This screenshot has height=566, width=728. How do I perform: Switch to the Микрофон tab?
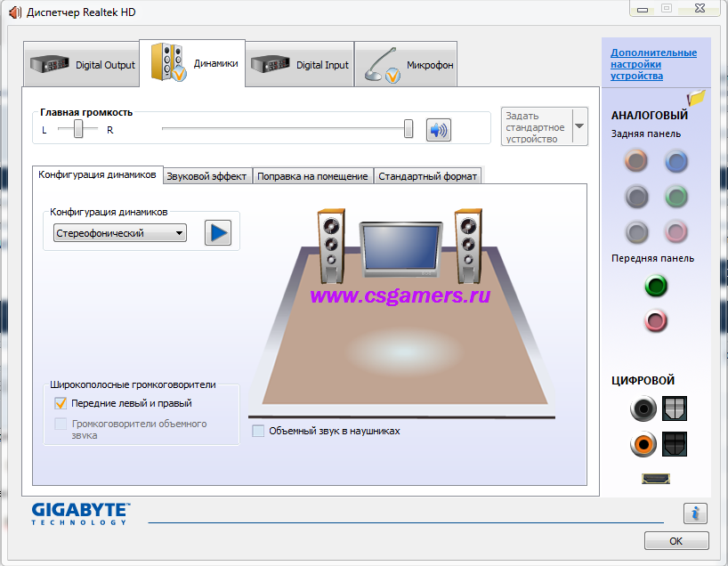[406, 65]
